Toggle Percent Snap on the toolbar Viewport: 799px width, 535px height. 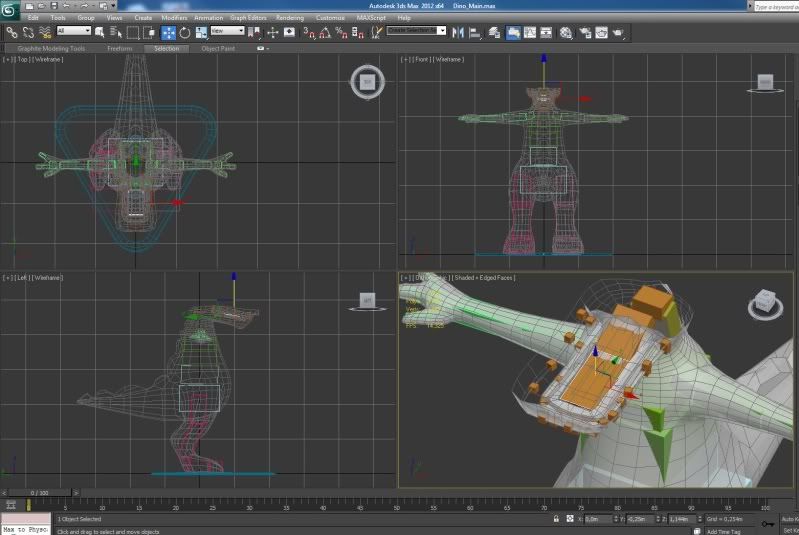point(343,32)
